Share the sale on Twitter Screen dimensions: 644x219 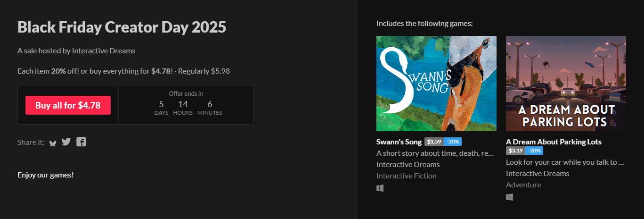66,142
